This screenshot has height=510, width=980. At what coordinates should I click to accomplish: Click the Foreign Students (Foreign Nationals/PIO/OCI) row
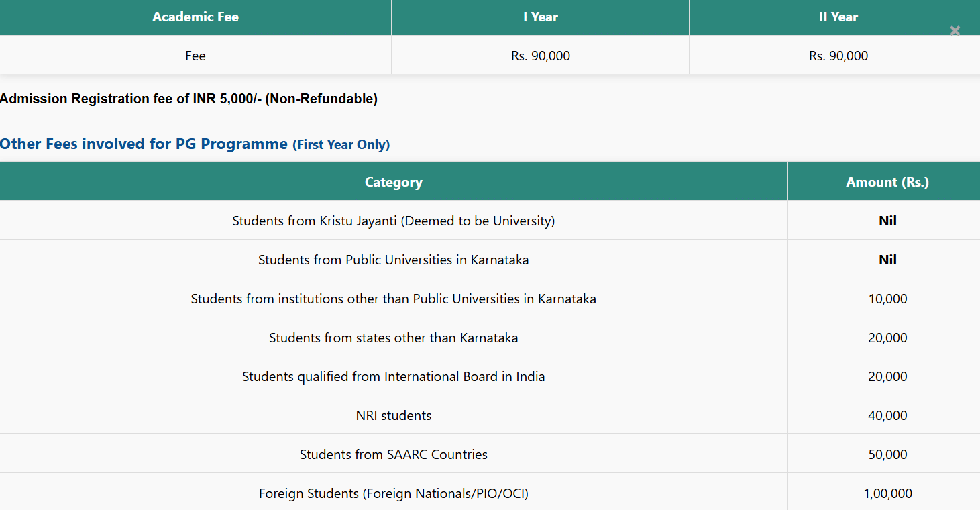(x=393, y=493)
